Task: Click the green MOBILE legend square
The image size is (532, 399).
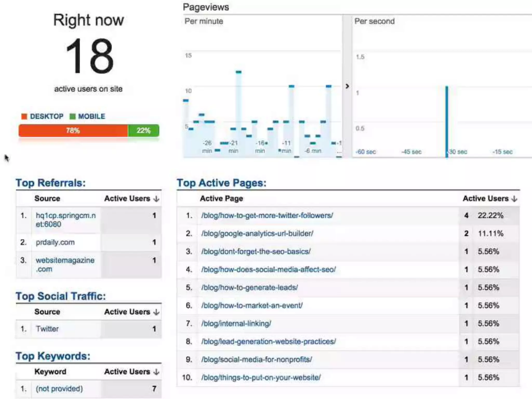Action: click(x=72, y=116)
